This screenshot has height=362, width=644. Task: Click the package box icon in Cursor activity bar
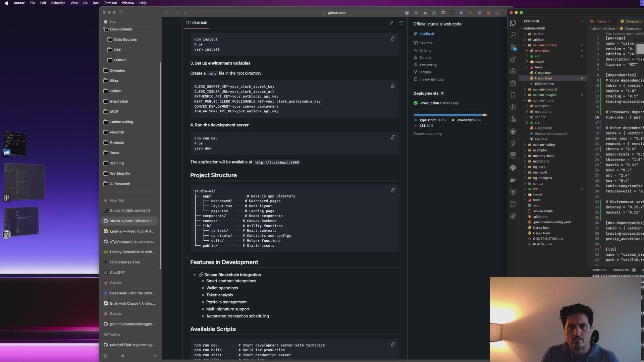pos(513,83)
